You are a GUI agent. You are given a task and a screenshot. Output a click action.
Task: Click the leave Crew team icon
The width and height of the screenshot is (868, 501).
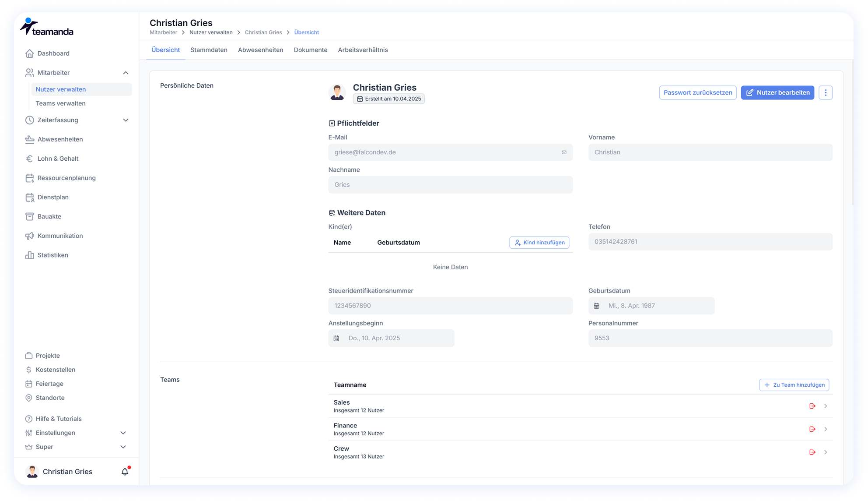(x=812, y=452)
